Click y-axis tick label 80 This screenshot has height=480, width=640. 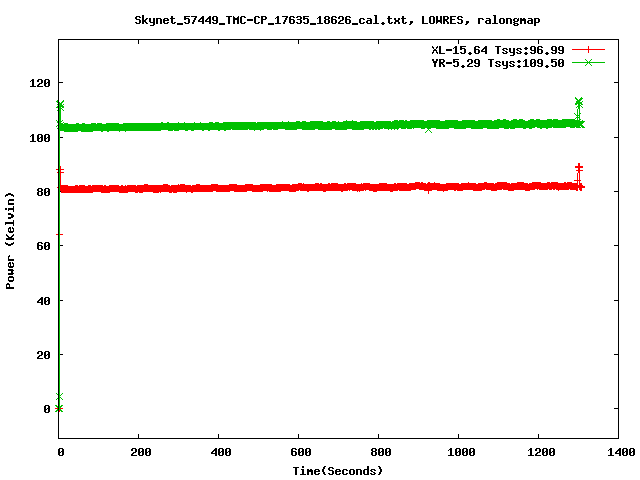point(44,192)
